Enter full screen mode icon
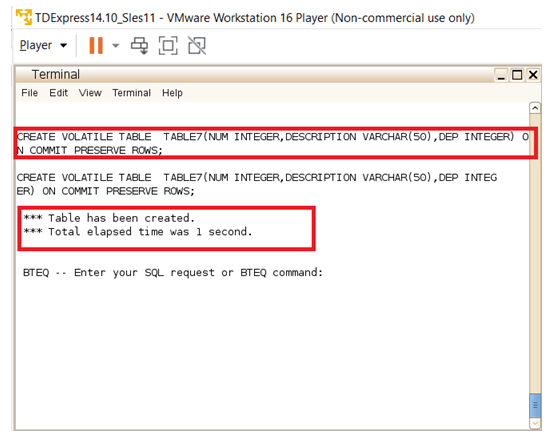 [x=168, y=46]
